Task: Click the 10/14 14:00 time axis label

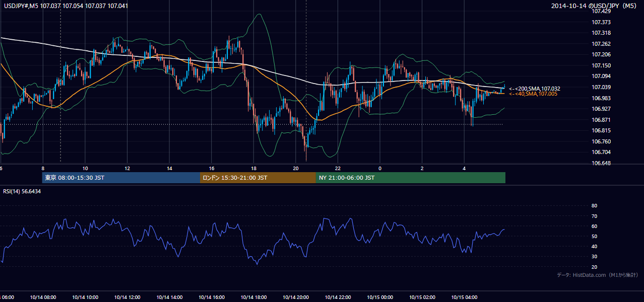Action: tap(169, 297)
